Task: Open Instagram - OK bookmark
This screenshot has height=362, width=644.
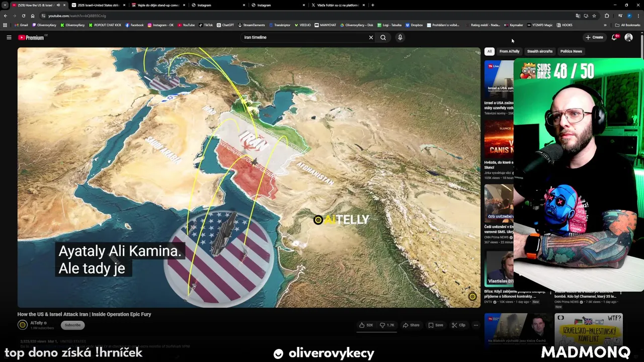Action: click(x=160, y=25)
